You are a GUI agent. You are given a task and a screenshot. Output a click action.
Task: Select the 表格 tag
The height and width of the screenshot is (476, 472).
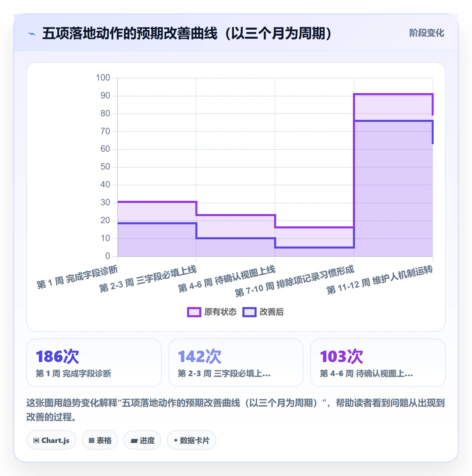(x=100, y=440)
